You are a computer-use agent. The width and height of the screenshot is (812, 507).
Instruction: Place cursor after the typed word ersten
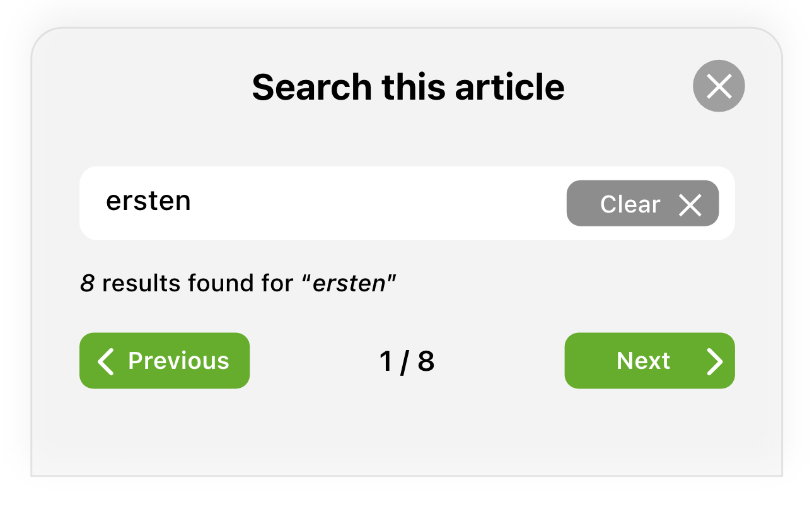click(x=192, y=201)
